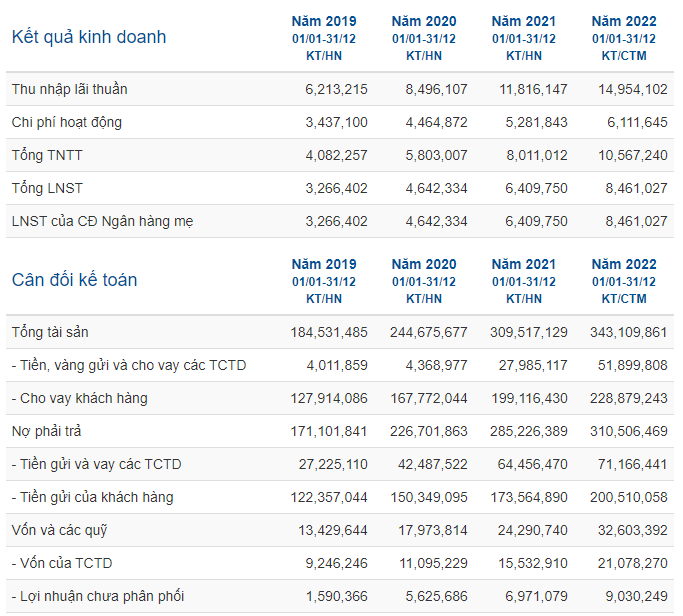The width and height of the screenshot is (683, 616).
Task: Click value 173,564,890 in the 2021 column
Action: click(529, 498)
